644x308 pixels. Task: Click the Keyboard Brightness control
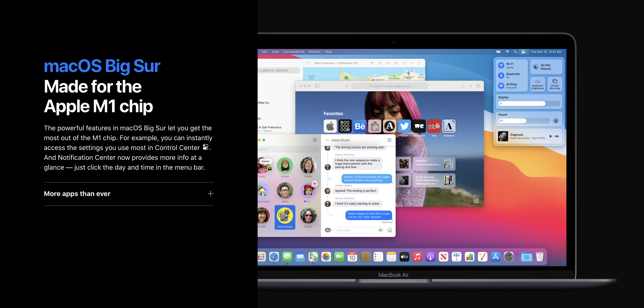coord(538,84)
